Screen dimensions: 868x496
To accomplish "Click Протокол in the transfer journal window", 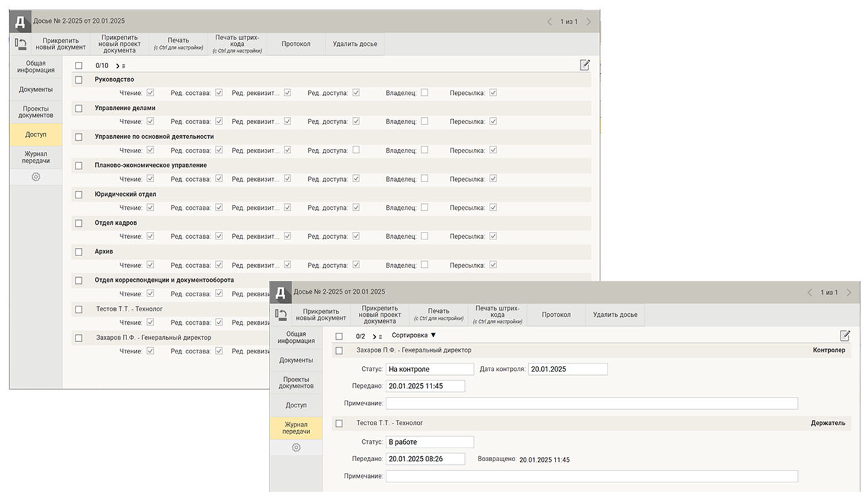I will (556, 315).
